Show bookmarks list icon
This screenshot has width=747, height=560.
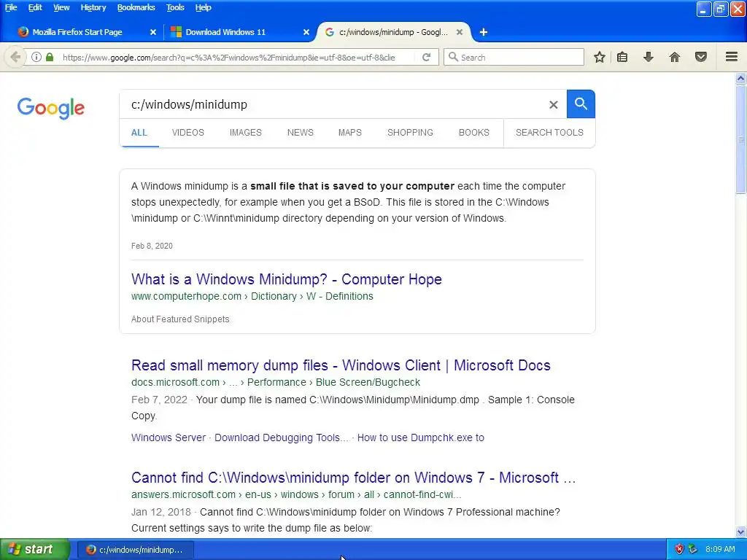click(622, 57)
